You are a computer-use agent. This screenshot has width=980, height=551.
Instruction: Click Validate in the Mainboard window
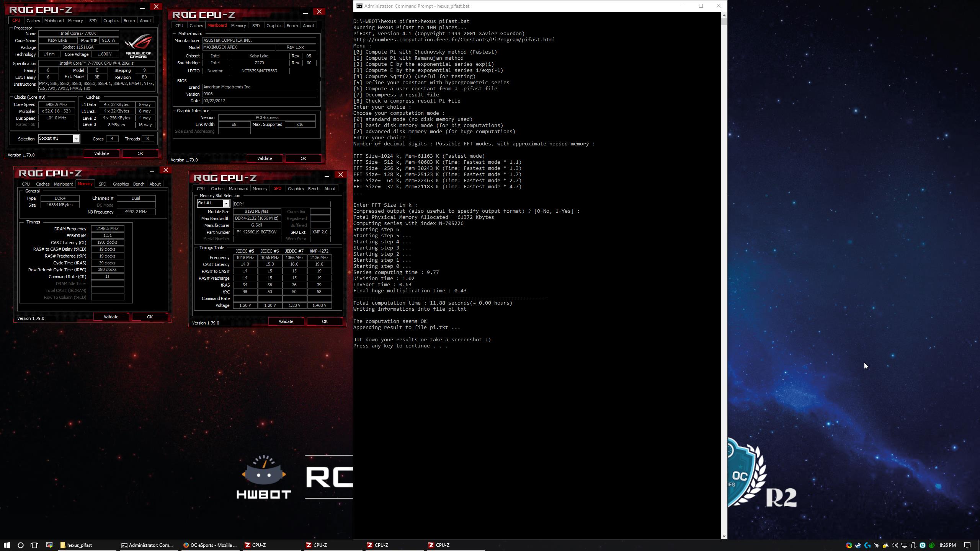coord(265,158)
